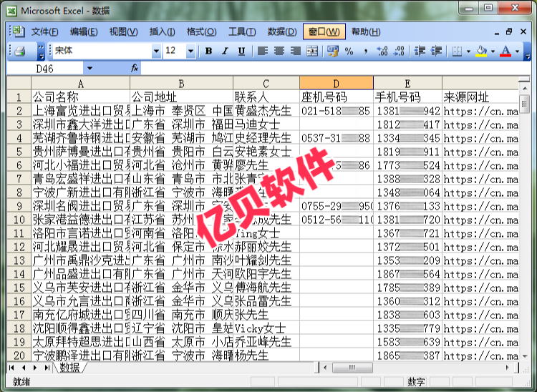The width and height of the screenshot is (537, 392).
Task: Open borders dropdown arrow
Action: tap(468, 52)
